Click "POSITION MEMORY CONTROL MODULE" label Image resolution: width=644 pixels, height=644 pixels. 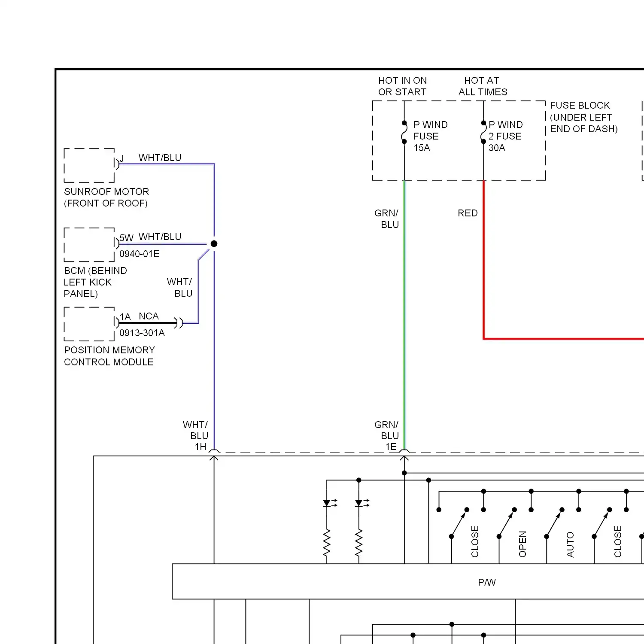[109, 356]
